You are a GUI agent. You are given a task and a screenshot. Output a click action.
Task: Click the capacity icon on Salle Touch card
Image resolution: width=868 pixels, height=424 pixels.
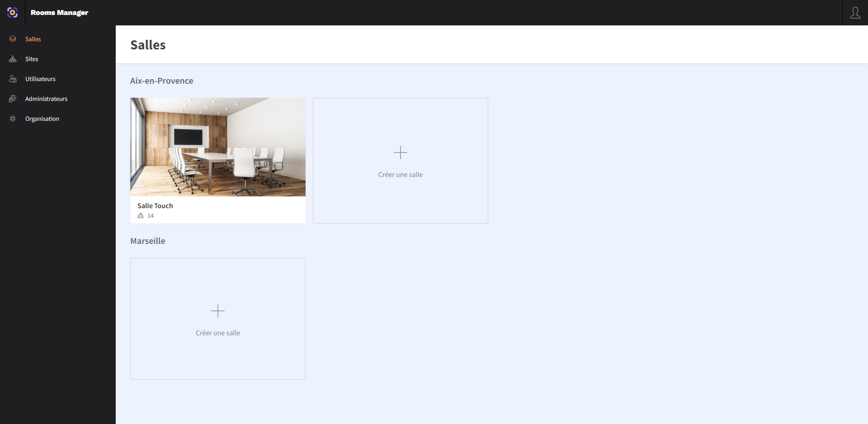click(x=141, y=216)
